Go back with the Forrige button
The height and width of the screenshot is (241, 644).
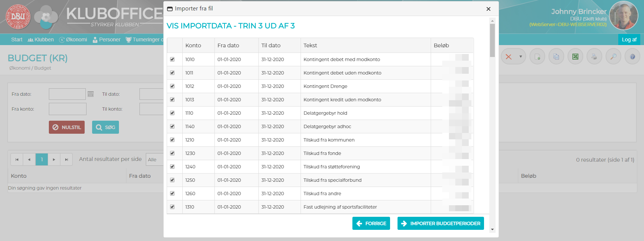371,223
